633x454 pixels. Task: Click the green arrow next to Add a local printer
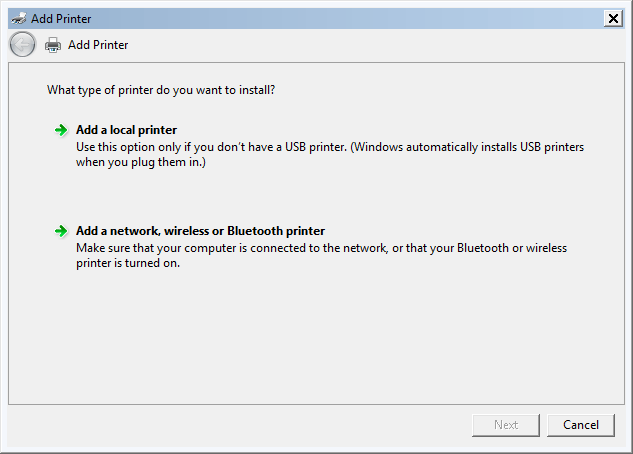[x=61, y=130]
